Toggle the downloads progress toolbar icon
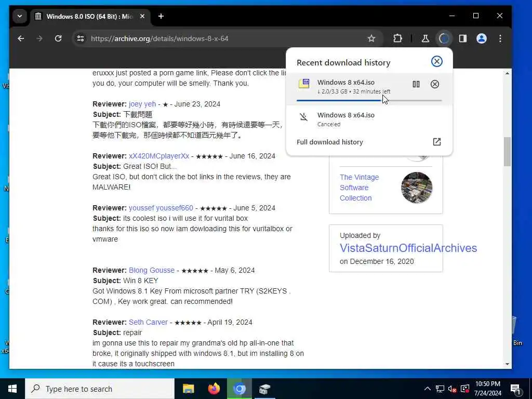This screenshot has height=399, width=532. (444, 38)
